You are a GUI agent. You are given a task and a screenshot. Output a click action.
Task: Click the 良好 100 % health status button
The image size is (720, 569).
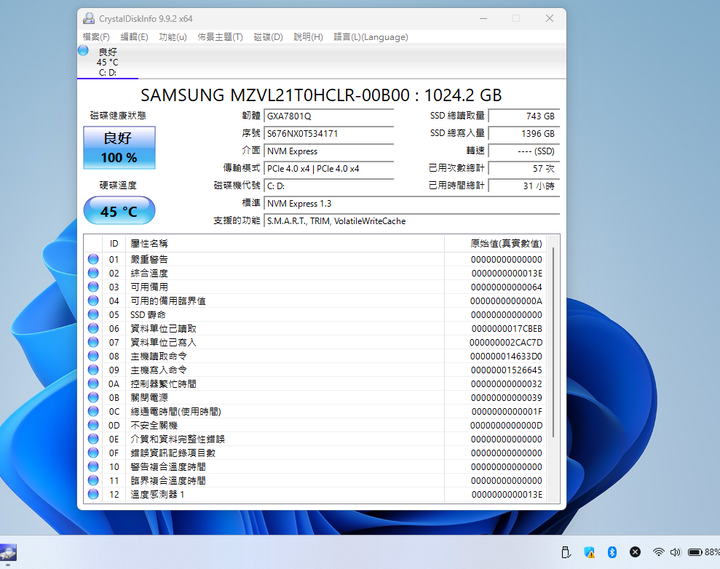[x=119, y=148]
